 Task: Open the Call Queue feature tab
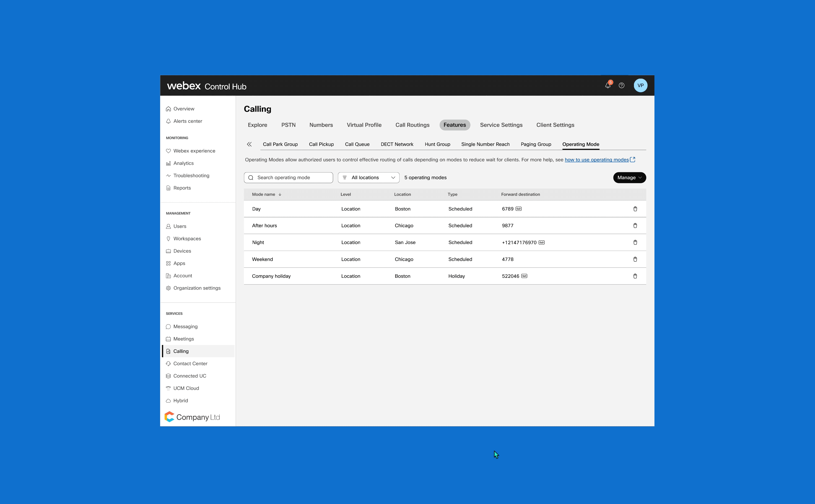(357, 144)
